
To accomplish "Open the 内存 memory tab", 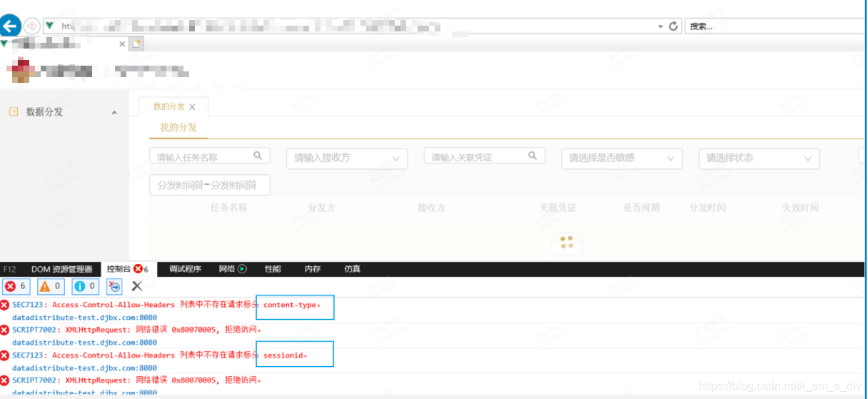I will (313, 269).
